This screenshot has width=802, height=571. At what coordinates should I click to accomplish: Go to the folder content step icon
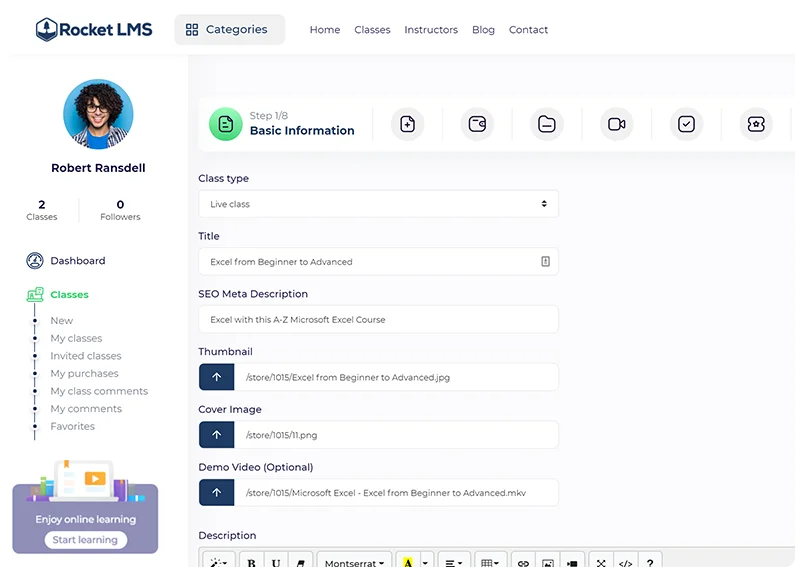pos(547,124)
